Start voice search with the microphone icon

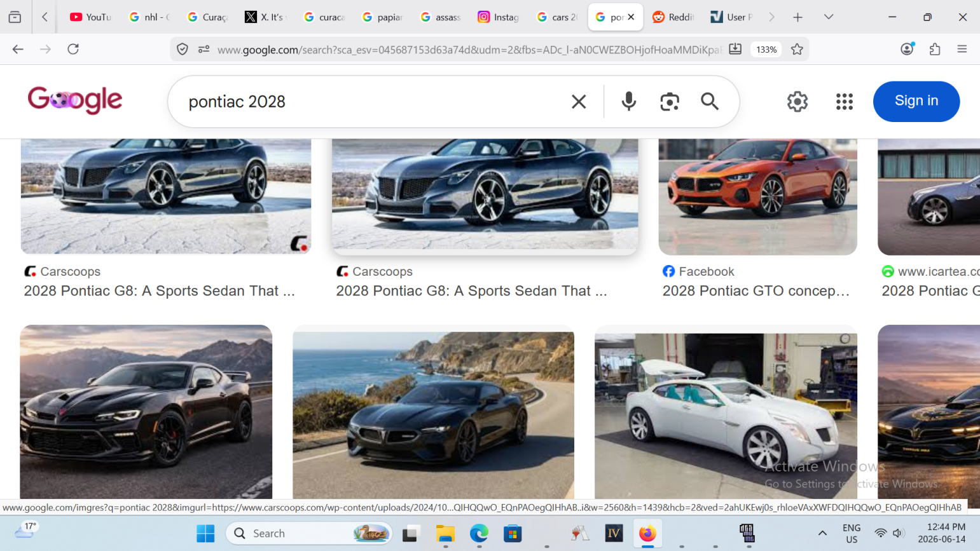point(628,101)
